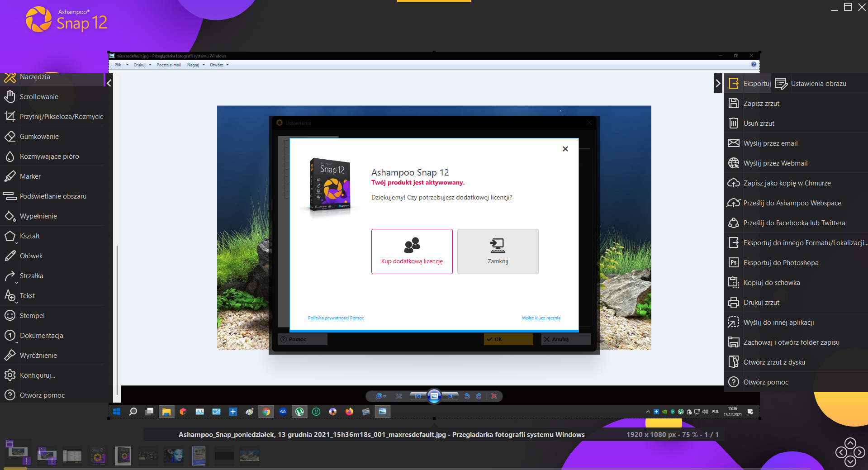Choose Wyślij do innej aplikacji
Screen dimensions: 868x470
tap(796, 323)
